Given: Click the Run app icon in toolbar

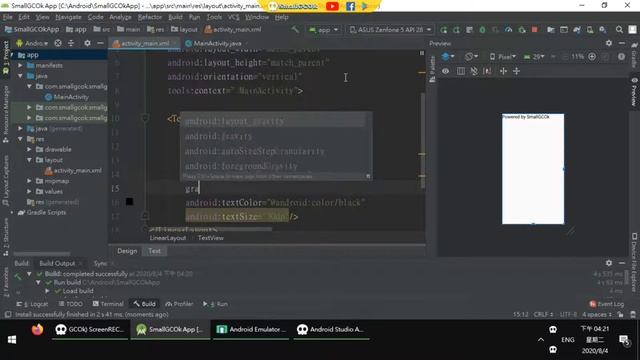Looking at the screenshot, I should point(443,30).
